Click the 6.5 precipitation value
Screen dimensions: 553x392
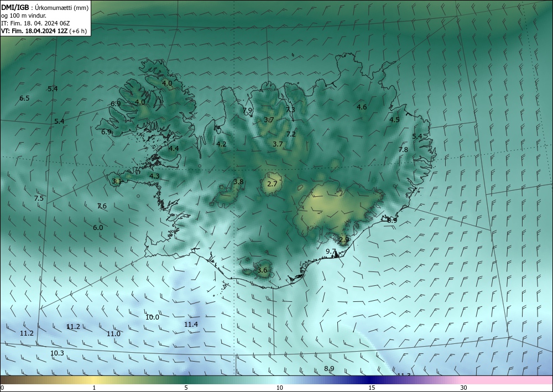(x=24, y=98)
